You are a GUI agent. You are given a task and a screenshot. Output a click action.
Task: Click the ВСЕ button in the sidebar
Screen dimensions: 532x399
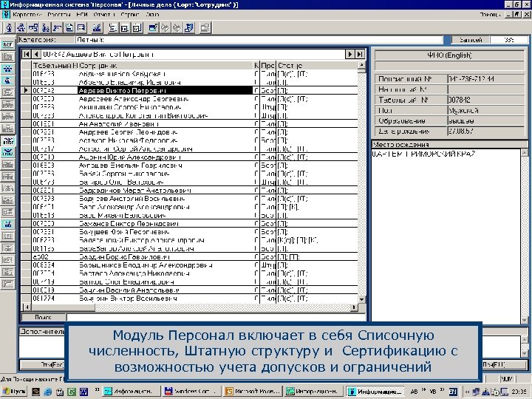click(7, 44)
